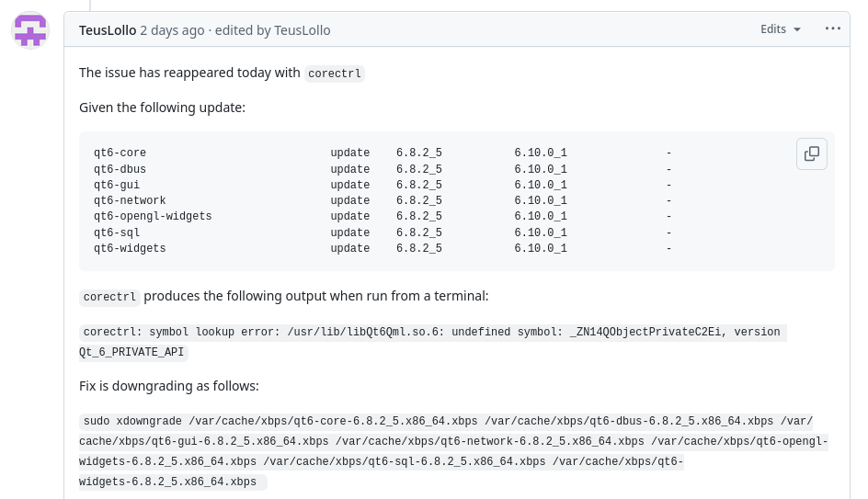
Task: Click the qt6-widgets row in the code block
Action: click(x=130, y=249)
